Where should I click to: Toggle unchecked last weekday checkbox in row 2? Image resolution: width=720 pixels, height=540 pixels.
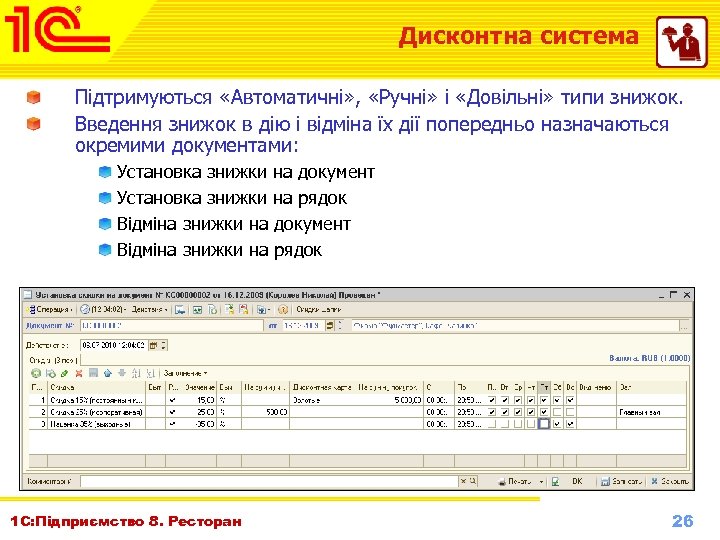click(x=570, y=412)
